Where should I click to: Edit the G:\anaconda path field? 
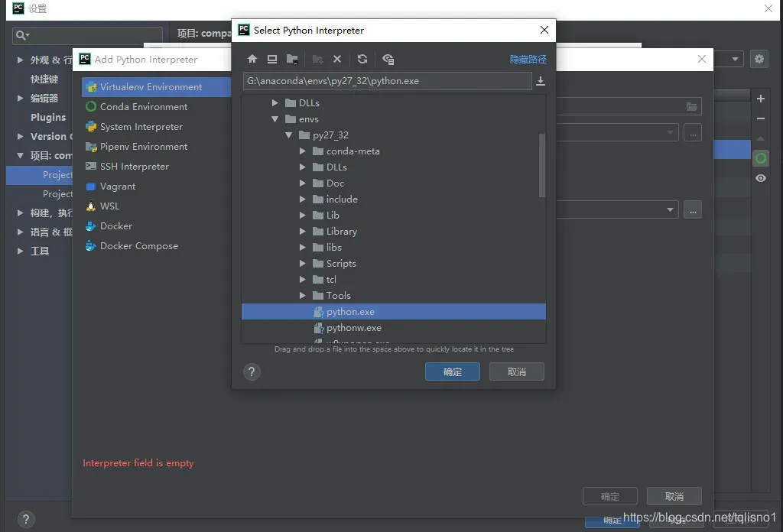click(387, 81)
